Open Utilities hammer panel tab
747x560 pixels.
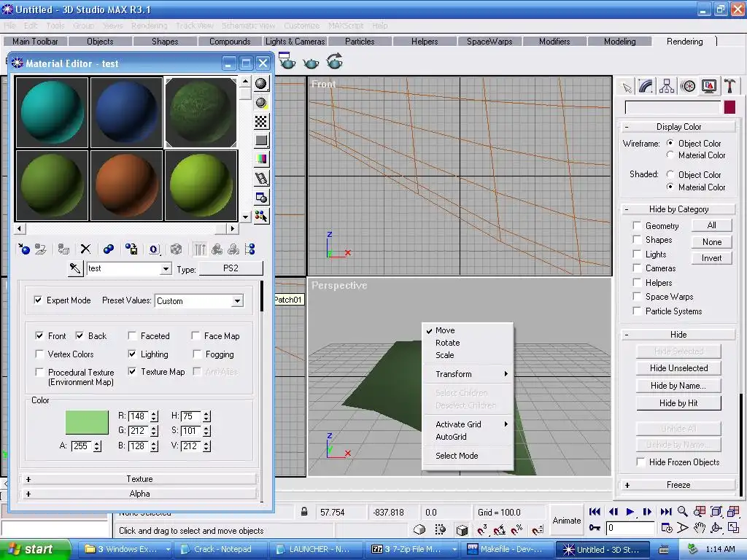(729, 87)
